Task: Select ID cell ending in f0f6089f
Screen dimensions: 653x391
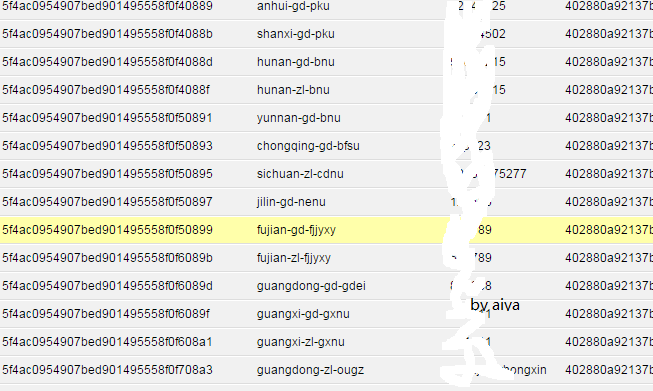Action: 106,314
